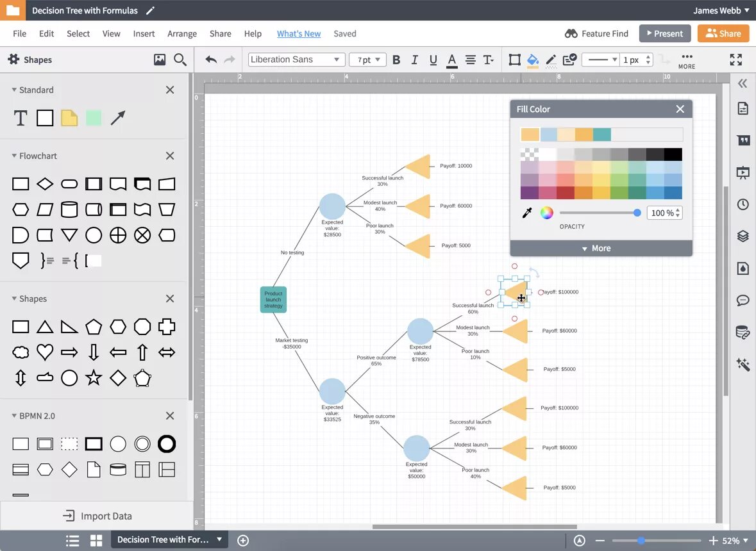This screenshot has height=551, width=756.
Task: Switch to grid view of pages
Action: pyautogui.click(x=96, y=540)
